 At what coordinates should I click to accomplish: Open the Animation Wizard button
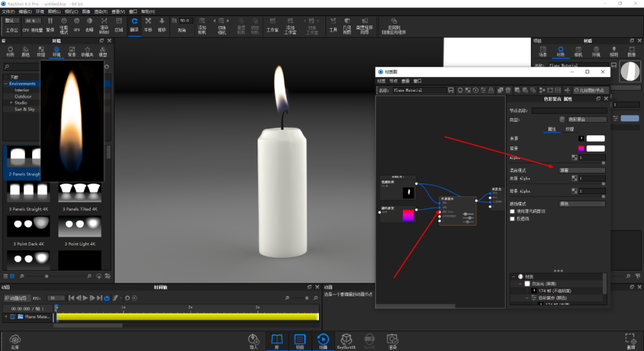coord(17,298)
